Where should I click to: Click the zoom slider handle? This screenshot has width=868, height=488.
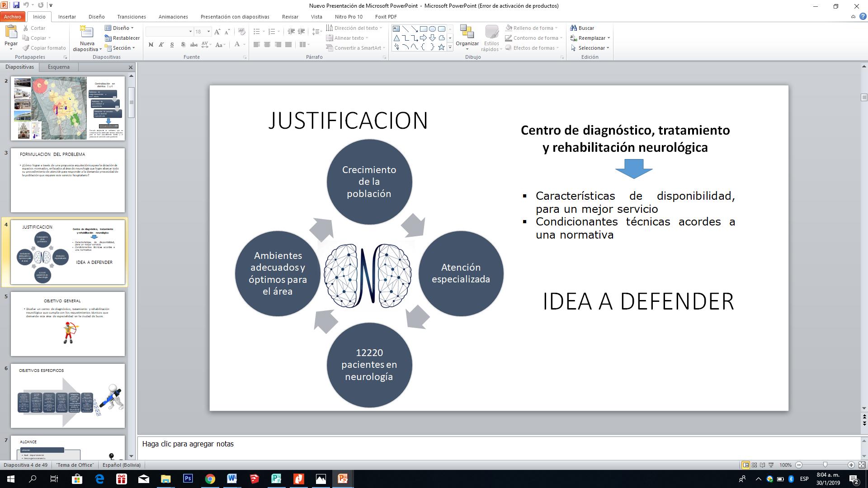[x=825, y=465]
